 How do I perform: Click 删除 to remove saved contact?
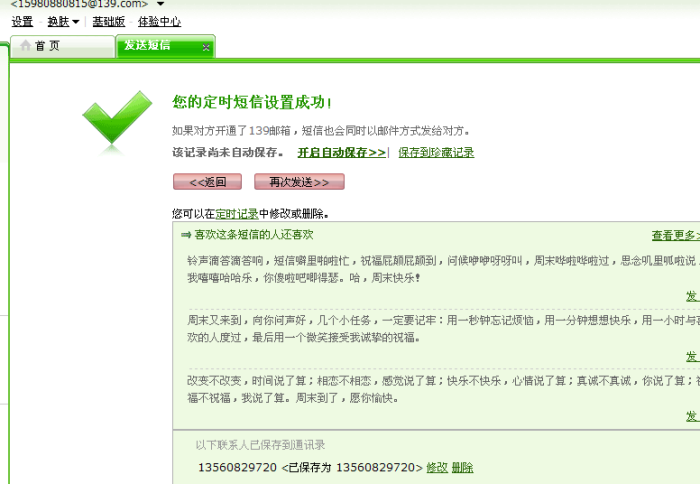click(462, 468)
